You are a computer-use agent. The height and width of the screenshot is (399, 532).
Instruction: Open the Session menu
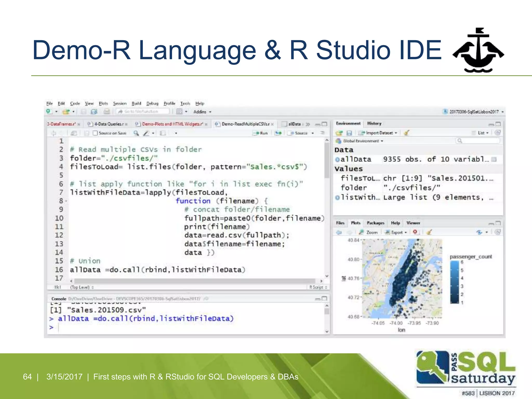[119, 103]
